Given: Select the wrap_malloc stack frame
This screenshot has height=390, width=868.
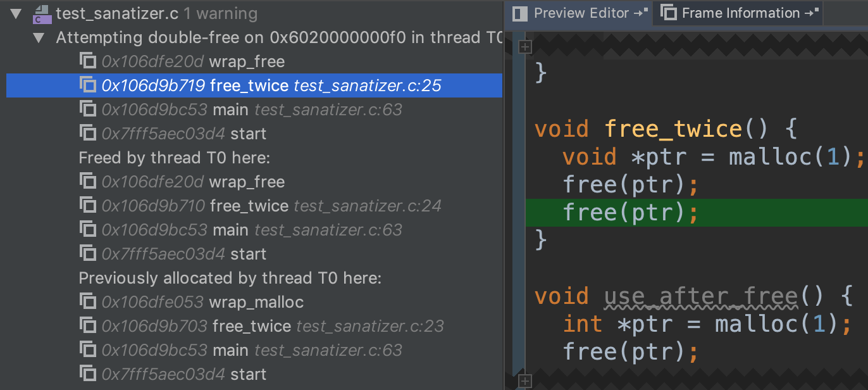Looking at the screenshot, I should [x=256, y=302].
